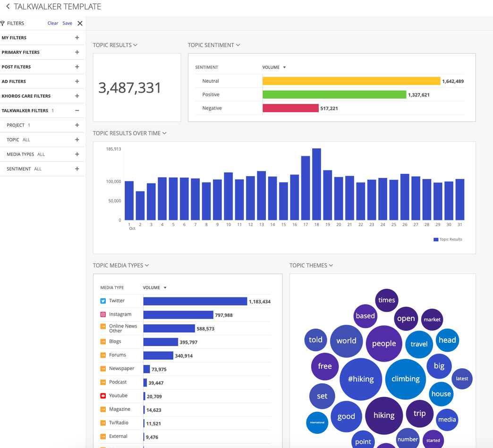
Task: Click the red Negative sentiment bar
Action: (290, 108)
